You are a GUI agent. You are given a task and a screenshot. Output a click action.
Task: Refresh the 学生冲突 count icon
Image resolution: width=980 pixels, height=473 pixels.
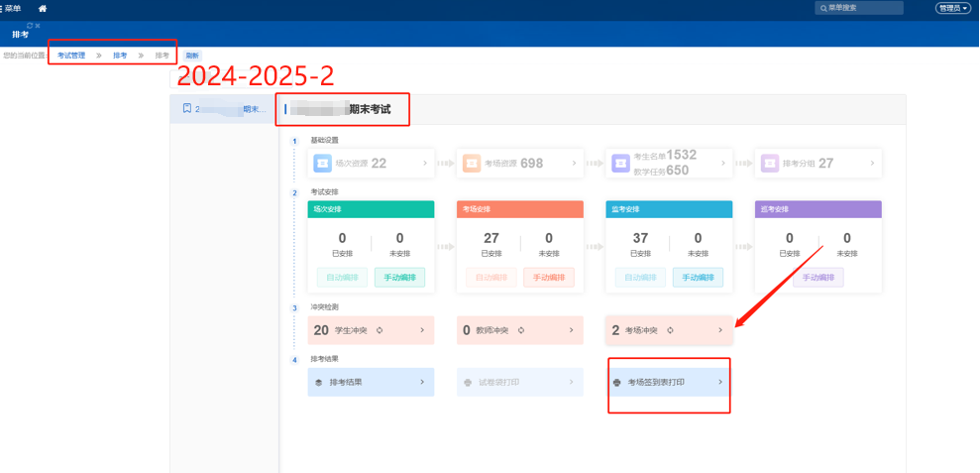379,330
